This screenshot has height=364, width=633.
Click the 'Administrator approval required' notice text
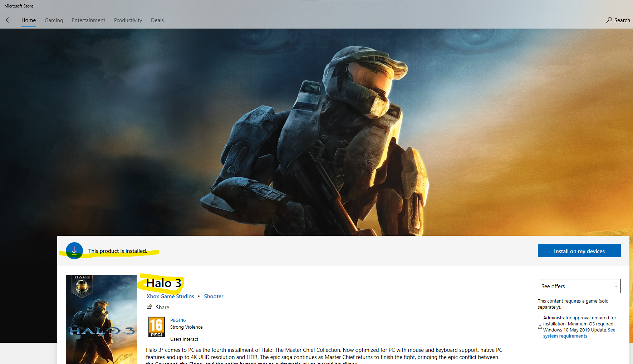[x=579, y=324]
